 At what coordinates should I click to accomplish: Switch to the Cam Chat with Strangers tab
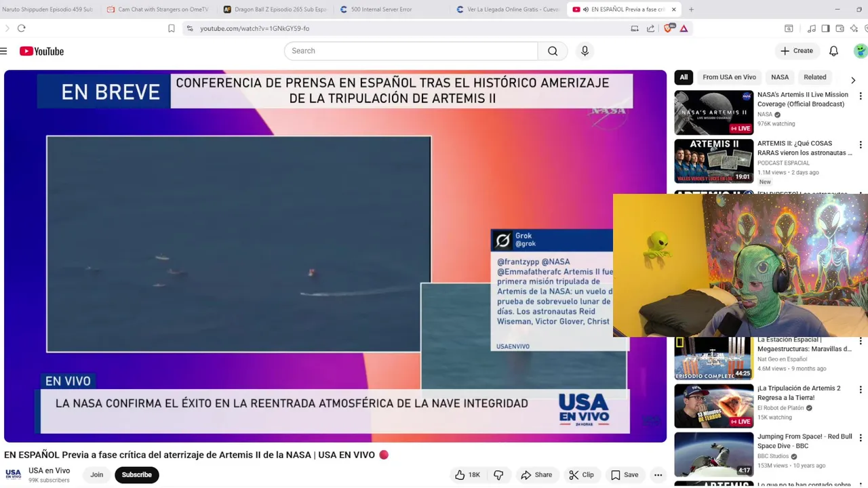click(157, 9)
